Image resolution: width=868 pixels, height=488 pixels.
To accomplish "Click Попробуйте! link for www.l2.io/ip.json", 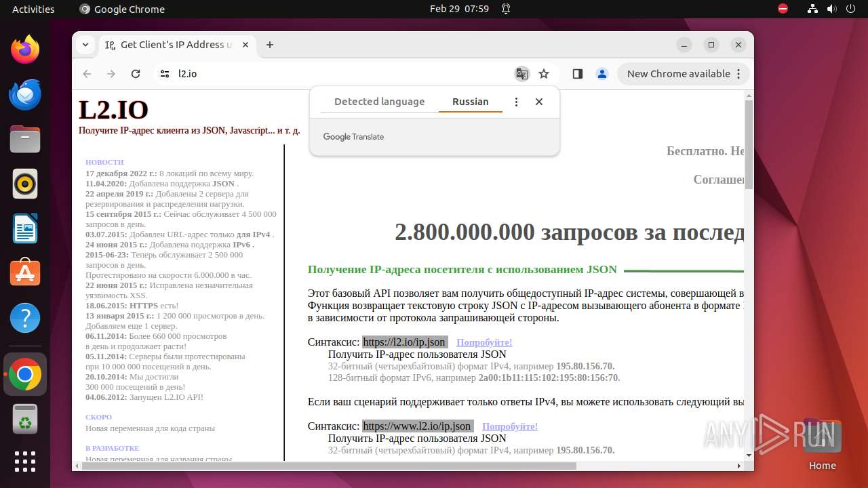I will pyautogui.click(x=510, y=426).
